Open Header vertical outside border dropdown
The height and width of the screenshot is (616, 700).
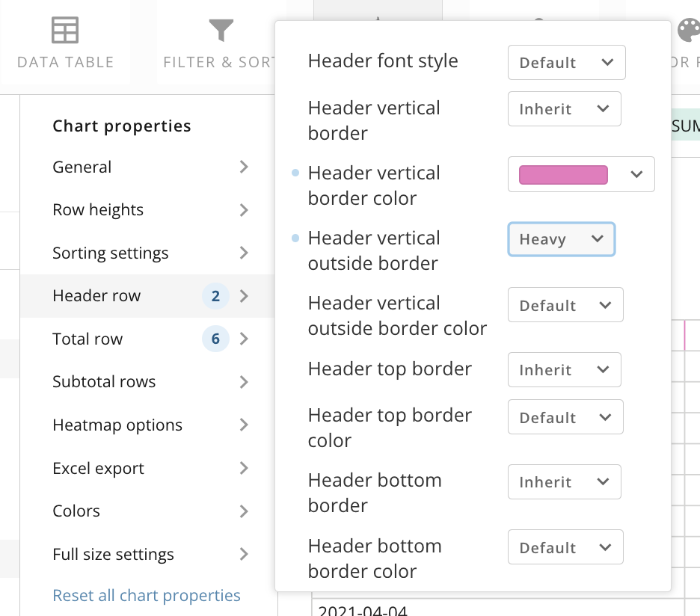[x=561, y=239]
